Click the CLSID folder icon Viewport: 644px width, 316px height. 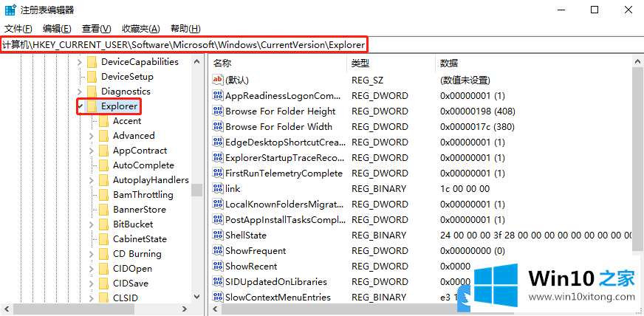coord(104,298)
